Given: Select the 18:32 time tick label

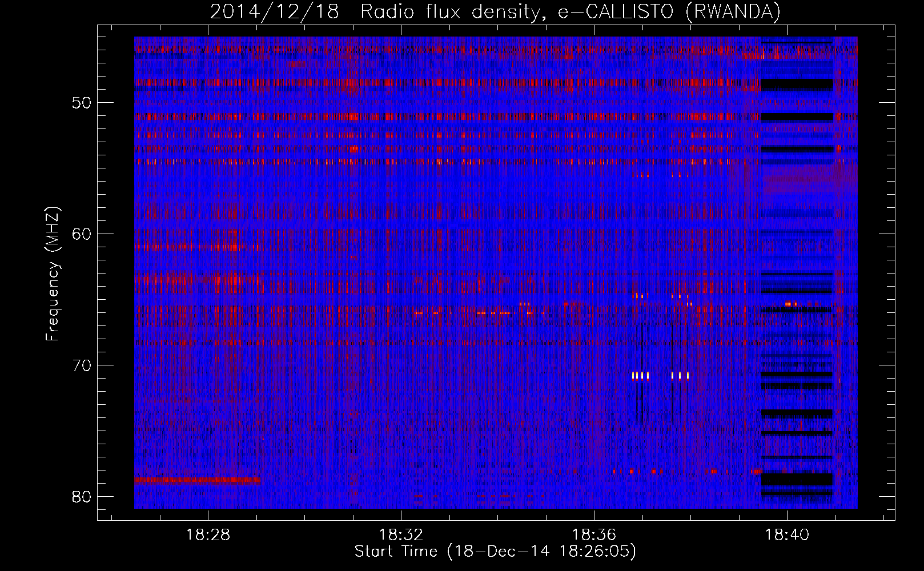Looking at the screenshot, I should click(x=401, y=535).
